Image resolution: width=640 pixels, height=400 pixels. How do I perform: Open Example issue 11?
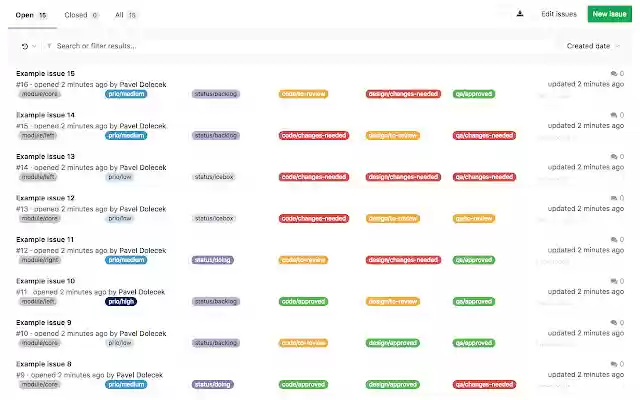point(45,240)
